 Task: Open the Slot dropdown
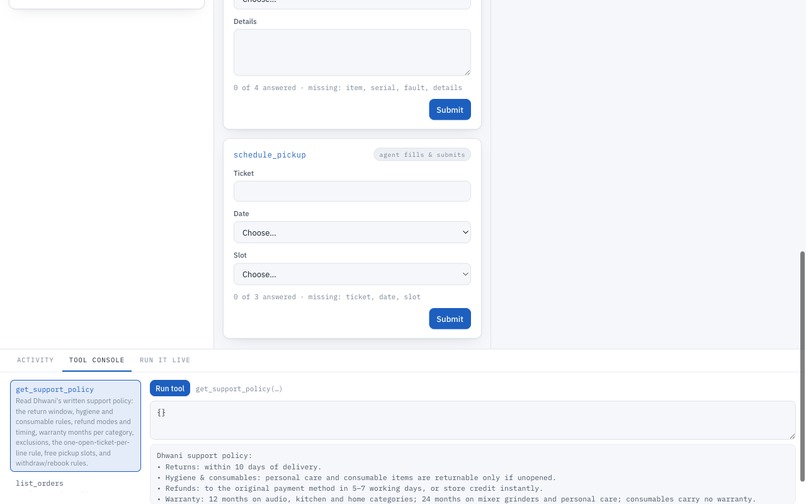pos(352,274)
